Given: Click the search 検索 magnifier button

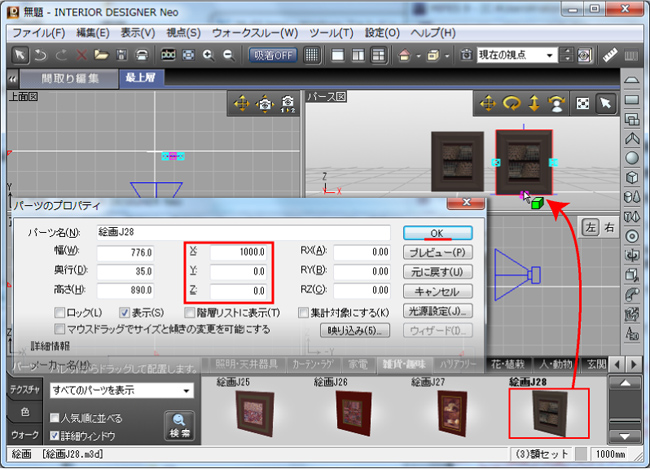Looking at the screenshot, I should pyautogui.click(x=179, y=425).
